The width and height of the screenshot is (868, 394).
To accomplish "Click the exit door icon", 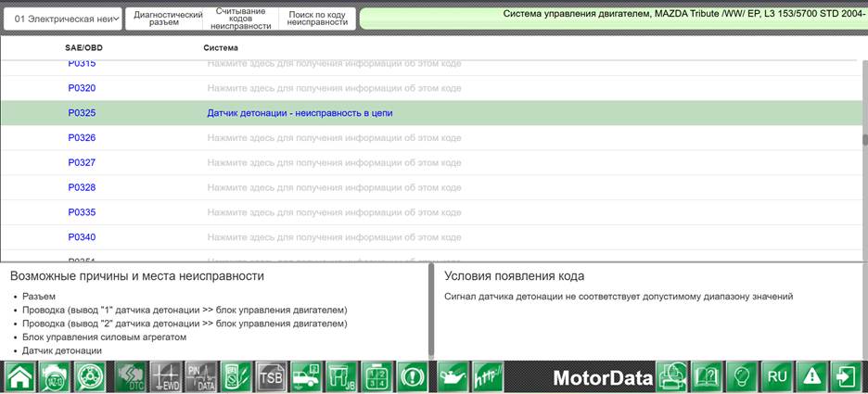I will pyautogui.click(x=848, y=376).
